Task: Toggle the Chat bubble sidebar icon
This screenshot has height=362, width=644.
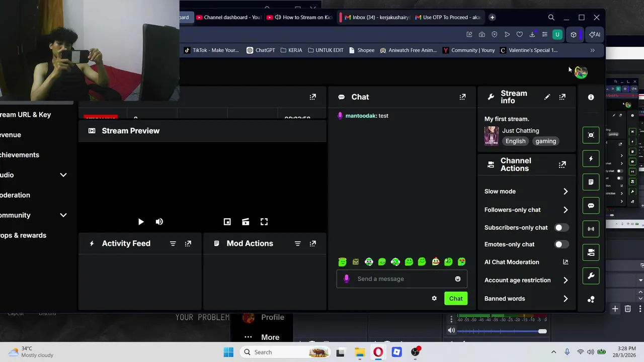Action: [x=591, y=206]
